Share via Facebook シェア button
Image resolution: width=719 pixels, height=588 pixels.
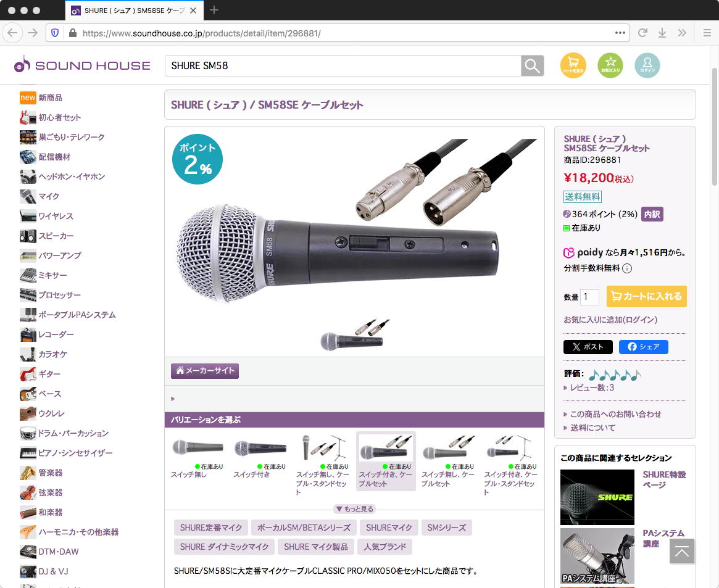(643, 347)
